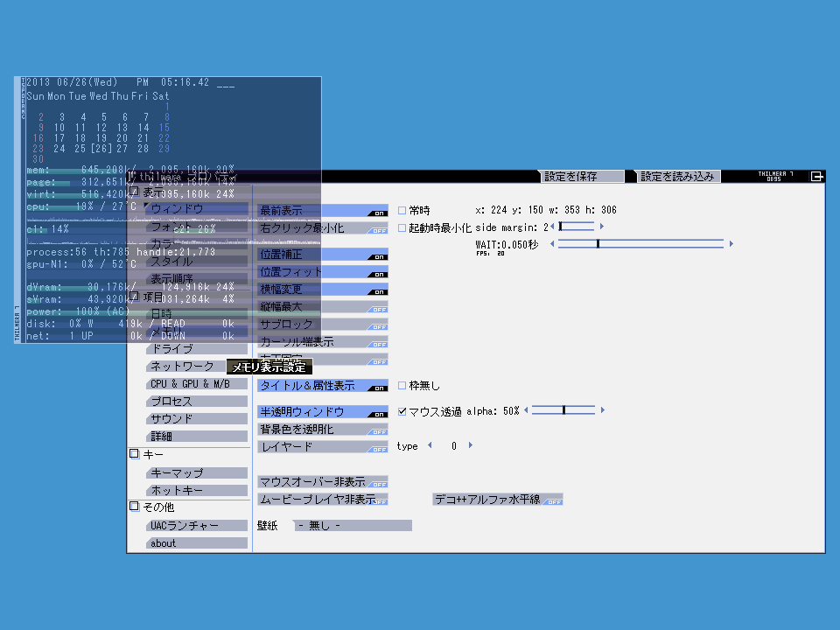Select サウンド in the sidebar
Viewport: 840px width, 630px height.
pos(197,419)
